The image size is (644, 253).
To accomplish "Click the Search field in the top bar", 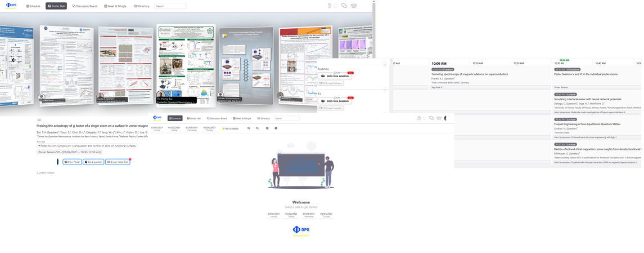I will pyautogui.click(x=170, y=6).
